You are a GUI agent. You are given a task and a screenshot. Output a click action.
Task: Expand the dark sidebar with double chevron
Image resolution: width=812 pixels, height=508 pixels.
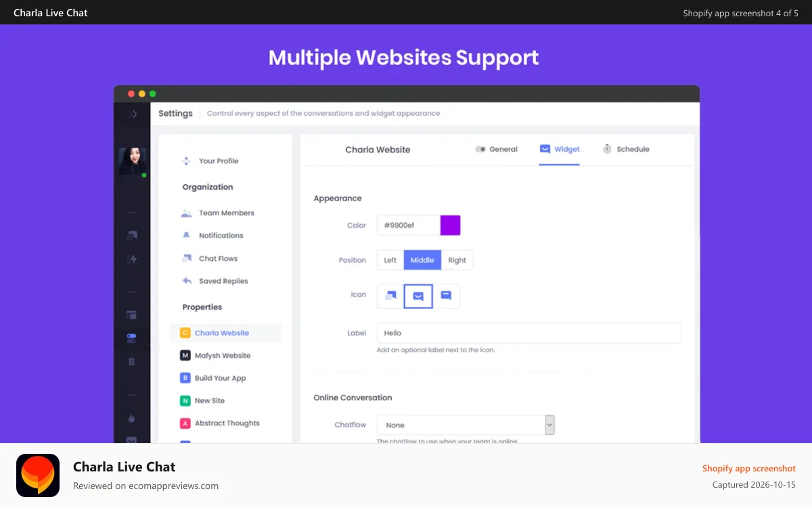(x=132, y=114)
